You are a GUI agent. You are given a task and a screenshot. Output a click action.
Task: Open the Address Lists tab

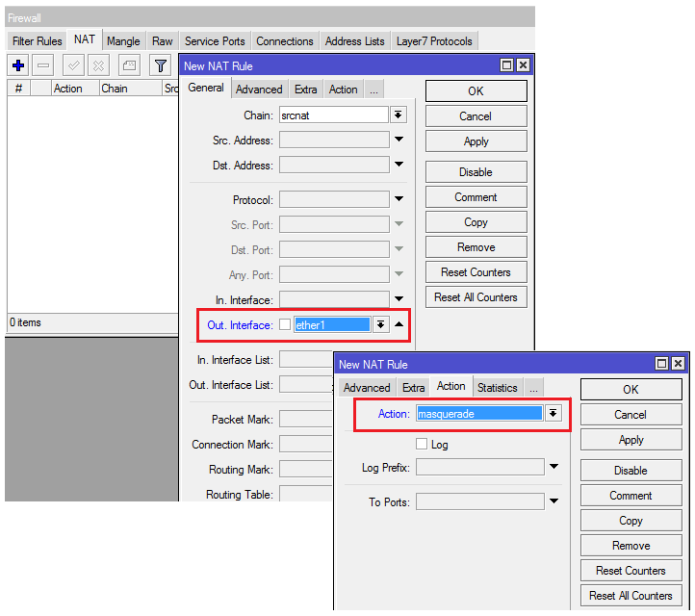(x=354, y=41)
